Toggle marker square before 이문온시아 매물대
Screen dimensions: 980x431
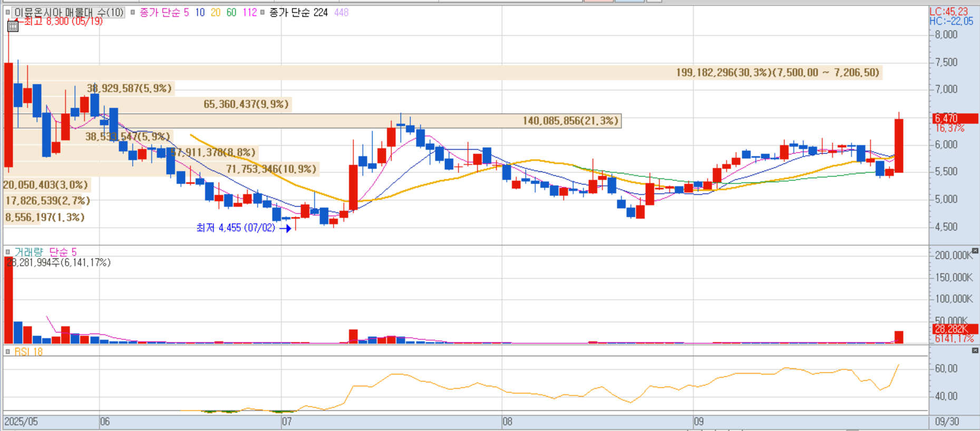(x=8, y=12)
